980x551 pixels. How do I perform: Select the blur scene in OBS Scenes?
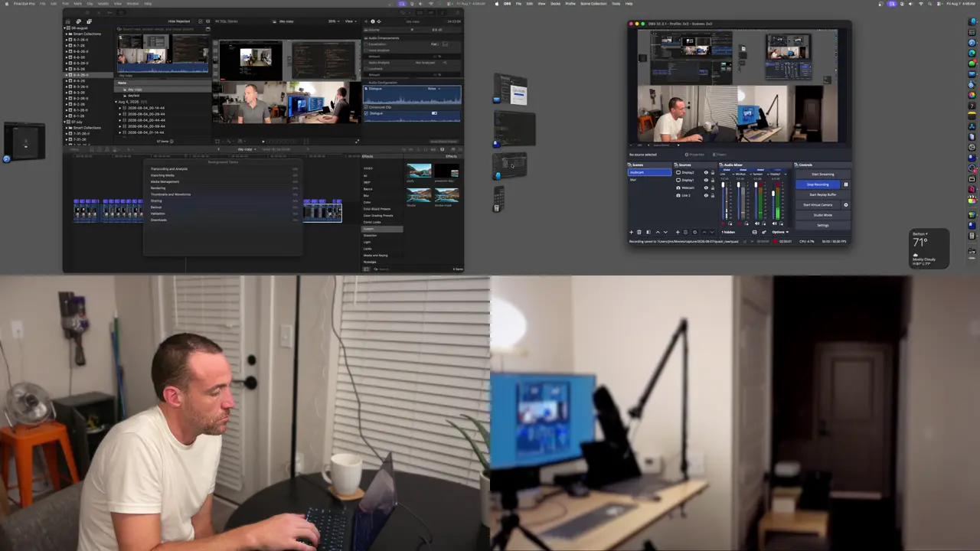click(x=650, y=179)
